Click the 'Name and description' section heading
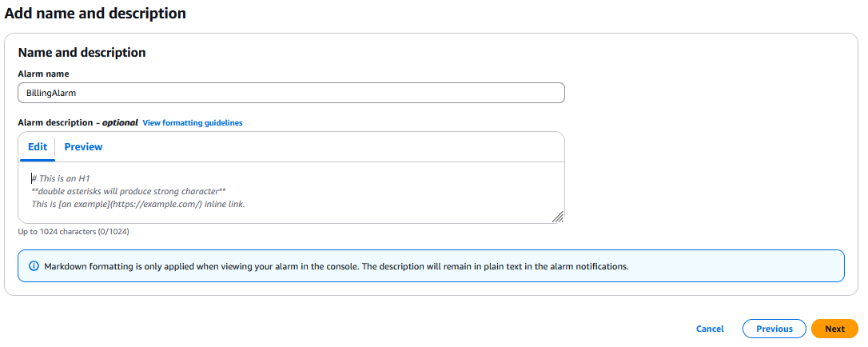The width and height of the screenshot is (868, 347). 82,53
